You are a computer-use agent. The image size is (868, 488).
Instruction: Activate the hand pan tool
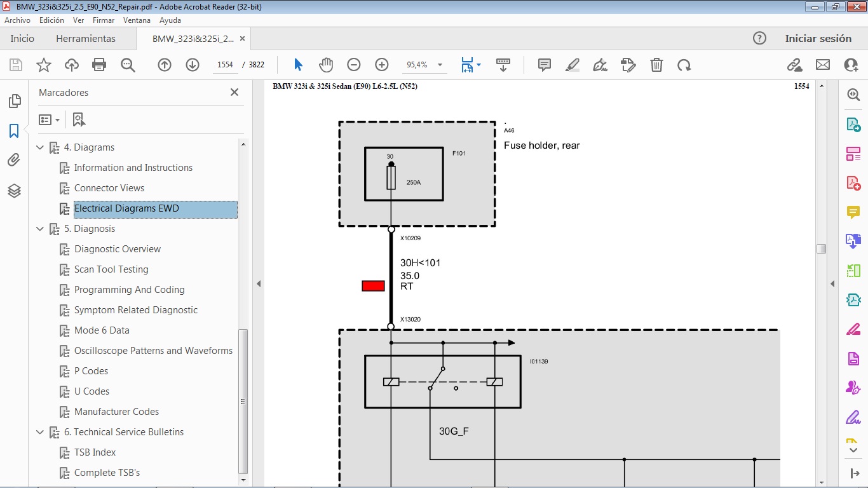pyautogui.click(x=326, y=65)
